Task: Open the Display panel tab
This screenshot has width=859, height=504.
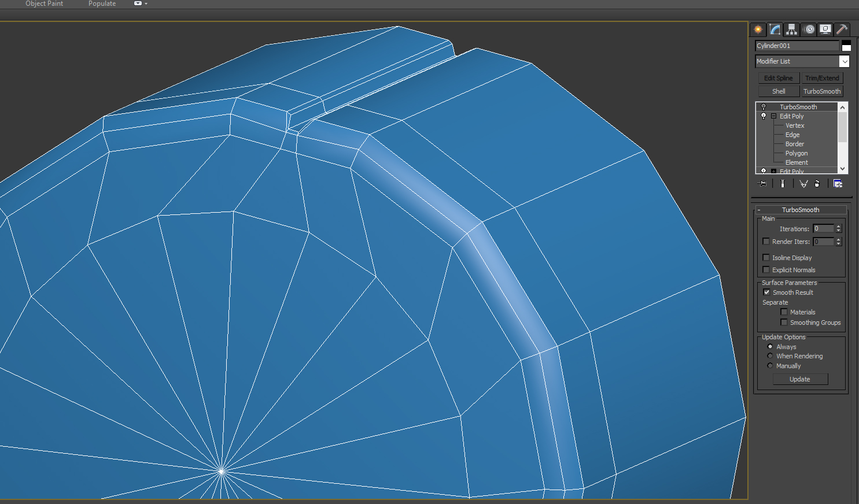Action: 825,29
